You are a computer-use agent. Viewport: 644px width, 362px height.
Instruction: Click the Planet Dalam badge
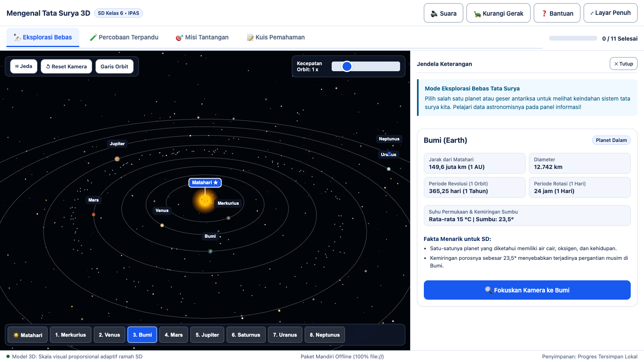pos(611,140)
